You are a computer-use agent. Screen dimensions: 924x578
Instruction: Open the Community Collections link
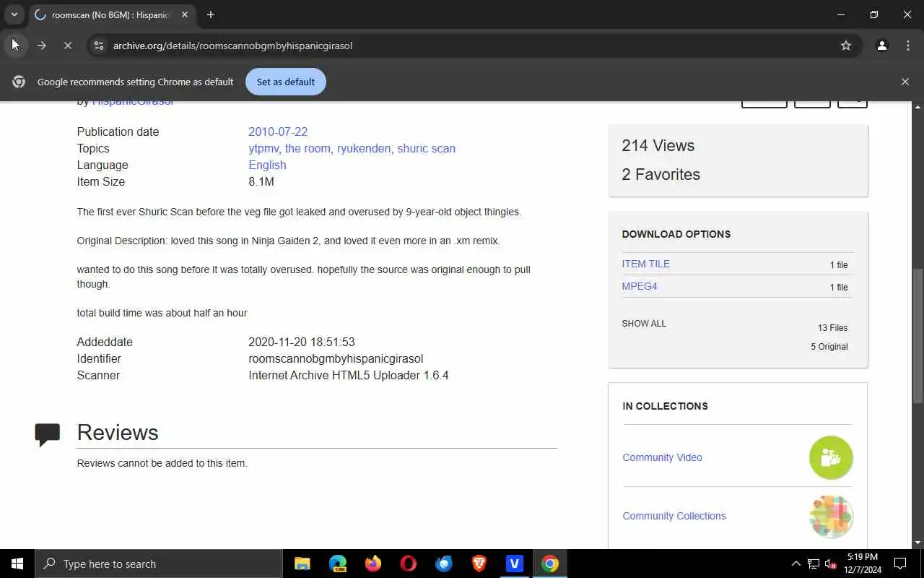coord(674,516)
